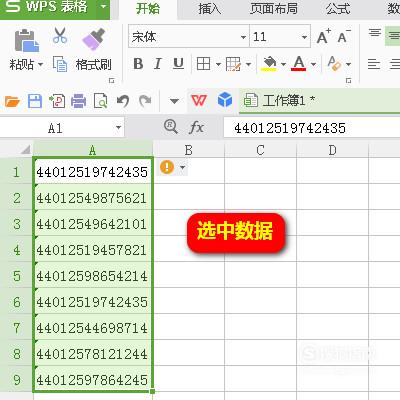Click cell containing 44012549642101
This screenshot has width=400, height=400.
tap(93, 224)
